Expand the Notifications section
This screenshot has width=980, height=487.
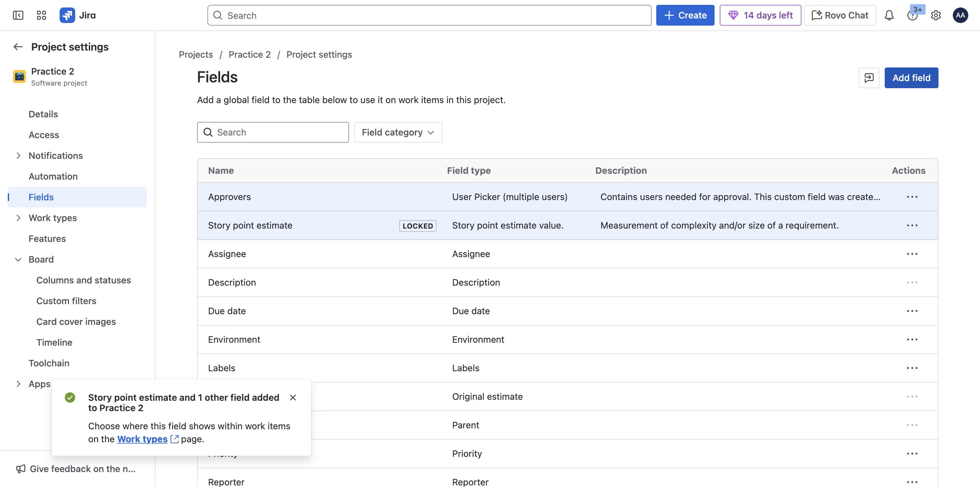(x=18, y=156)
